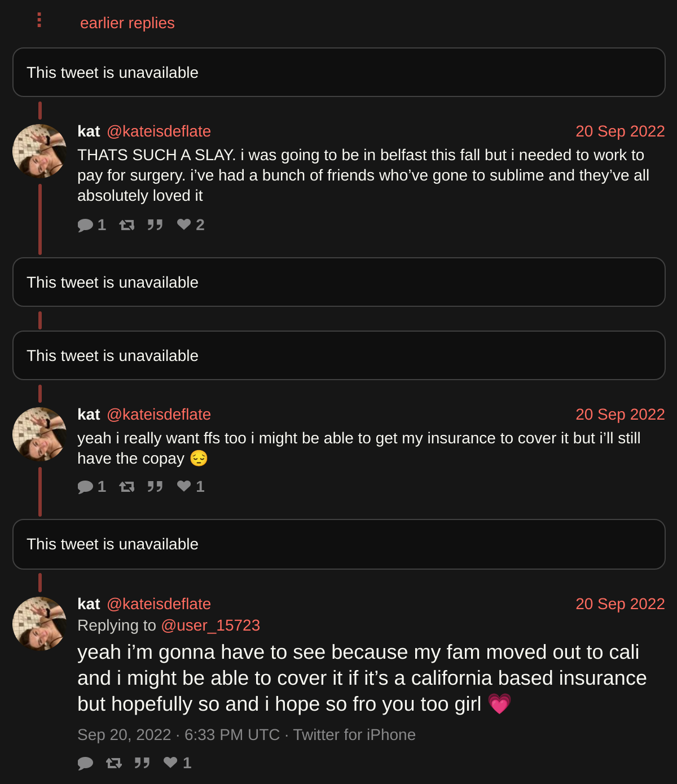The height and width of the screenshot is (784, 677).
Task: Retweet the THATS SUCH A SLAY tweet
Action: (127, 225)
